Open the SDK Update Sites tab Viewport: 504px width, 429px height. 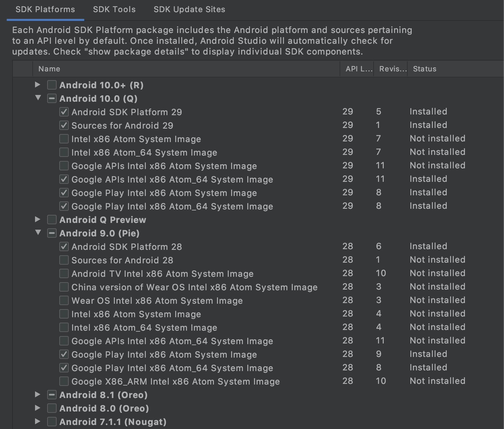pyautogui.click(x=189, y=9)
